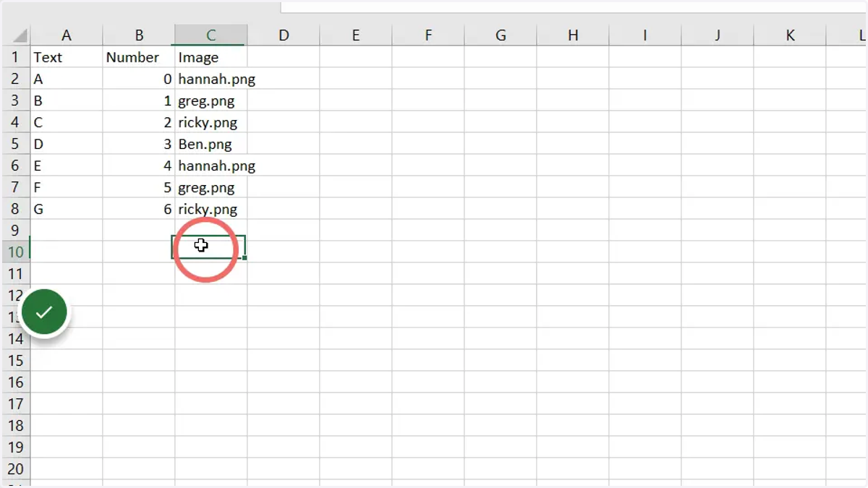
Task: Select row 2 header
Action: tap(16, 79)
